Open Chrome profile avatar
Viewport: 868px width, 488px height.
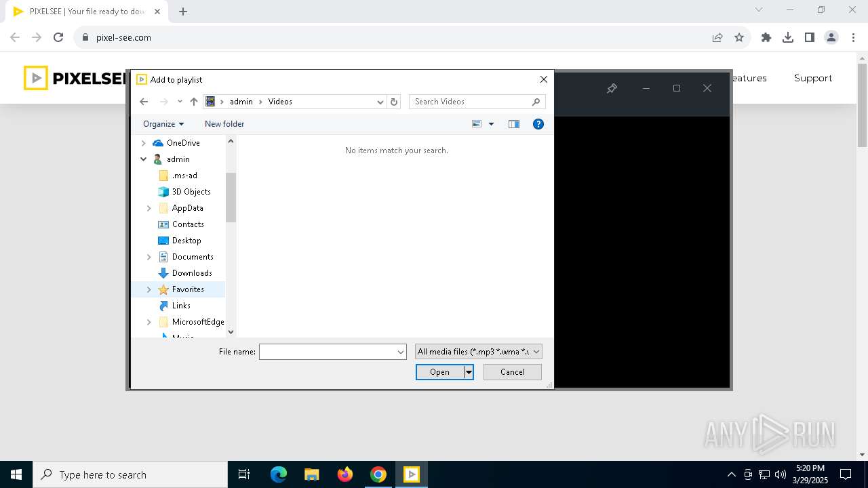pyautogui.click(x=831, y=37)
